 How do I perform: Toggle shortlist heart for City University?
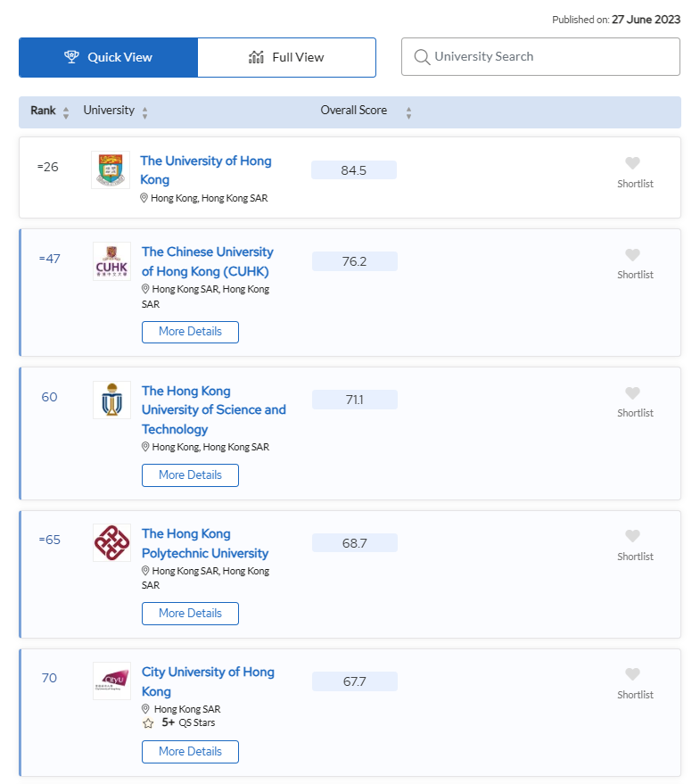pos(632,674)
